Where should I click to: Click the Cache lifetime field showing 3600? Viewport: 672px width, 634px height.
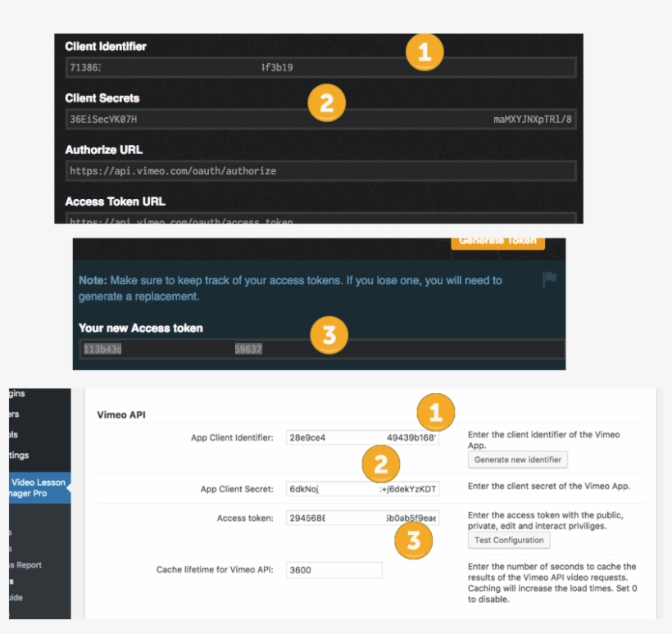332,570
